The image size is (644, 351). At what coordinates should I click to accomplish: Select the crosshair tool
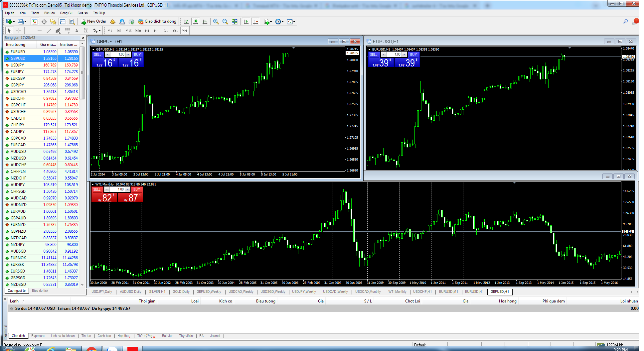(x=19, y=31)
